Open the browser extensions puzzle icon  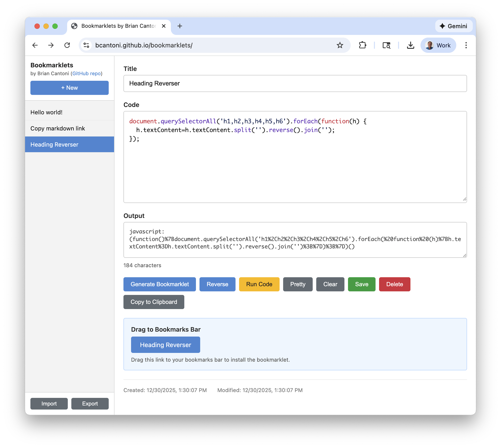pyautogui.click(x=362, y=45)
